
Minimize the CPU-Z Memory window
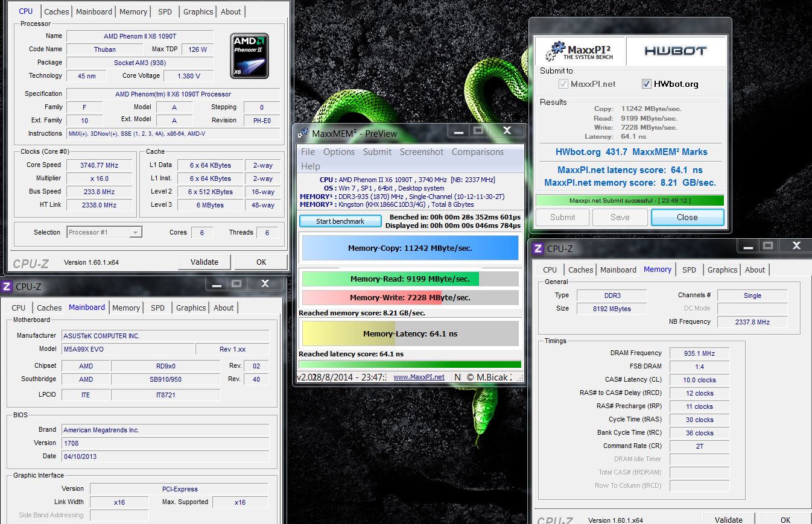[x=749, y=246]
